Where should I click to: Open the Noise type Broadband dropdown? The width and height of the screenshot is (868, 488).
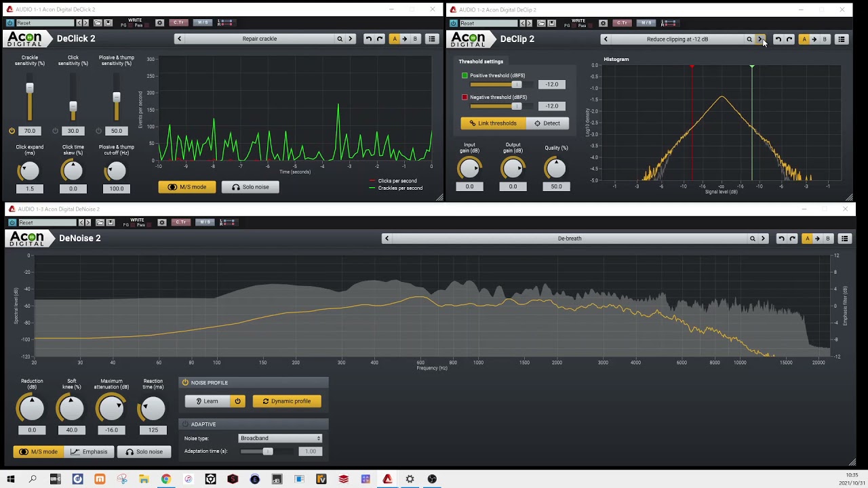(280, 439)
